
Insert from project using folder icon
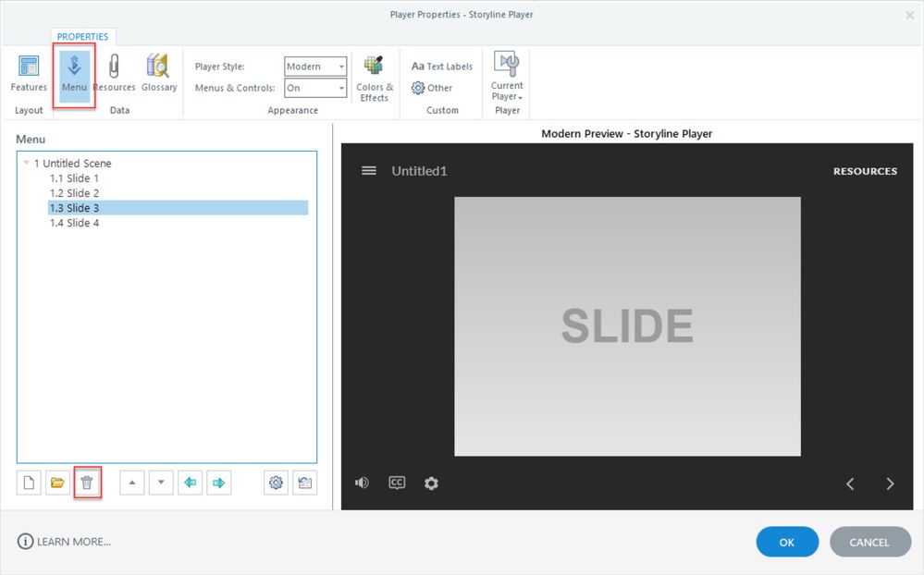coord(57,483)
